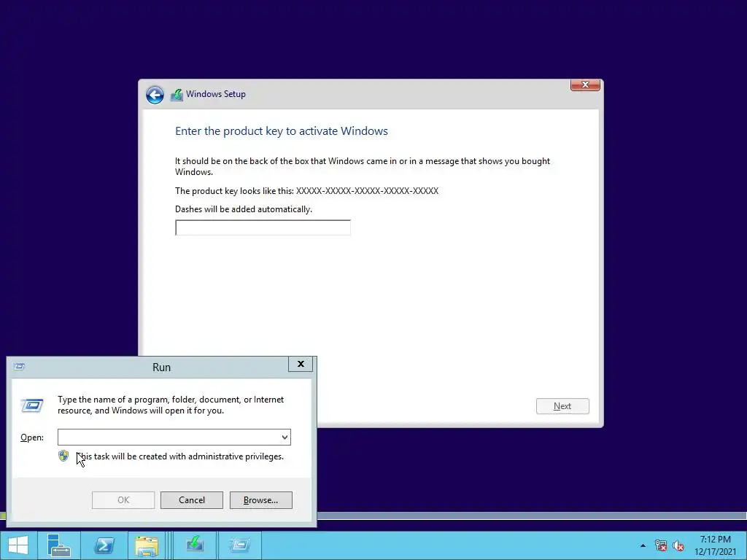Click the 'Open:' label in Run
The image size is (747, 560).
(32, 437)
